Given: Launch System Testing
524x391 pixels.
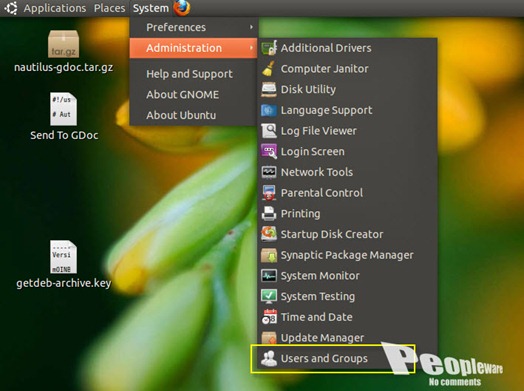Looking at the screenshot, I should pyautogui.click(x=348, y=296).
